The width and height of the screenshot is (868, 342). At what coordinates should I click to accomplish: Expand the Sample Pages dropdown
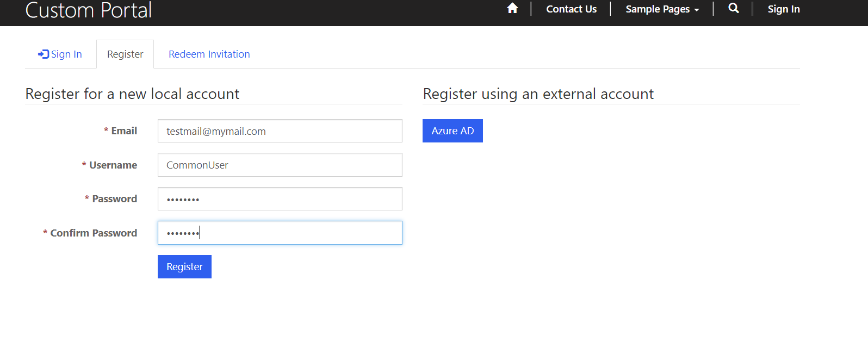[662, 9]
